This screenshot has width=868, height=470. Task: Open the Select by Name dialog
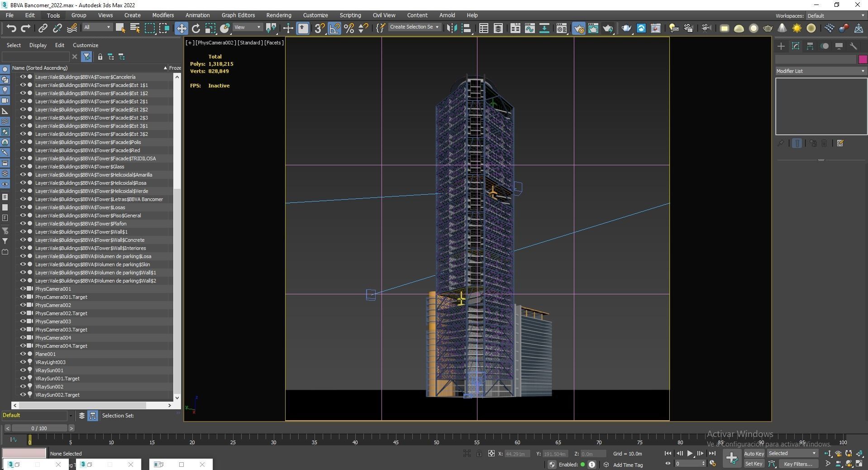135,28
